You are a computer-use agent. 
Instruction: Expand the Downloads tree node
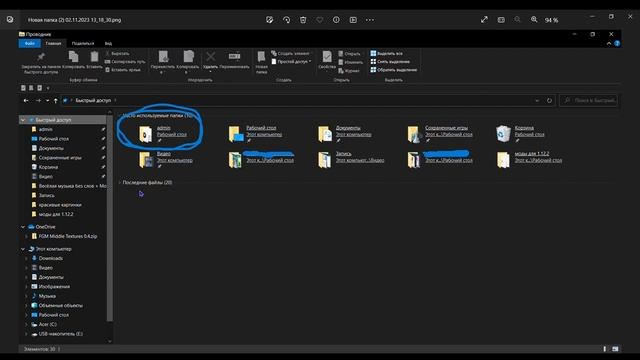27,258
